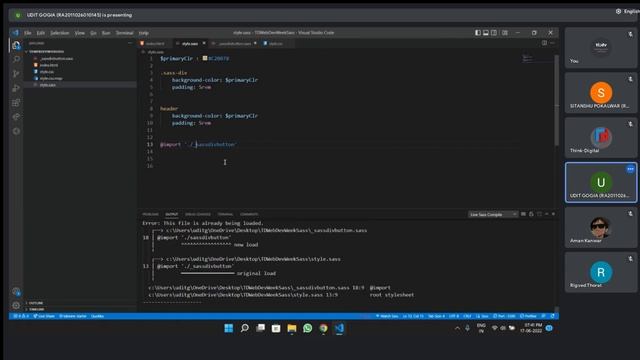The width and height of the screenshot is (640, 360).
Task: Click the Port status bar item
Action: pos(504,316)
